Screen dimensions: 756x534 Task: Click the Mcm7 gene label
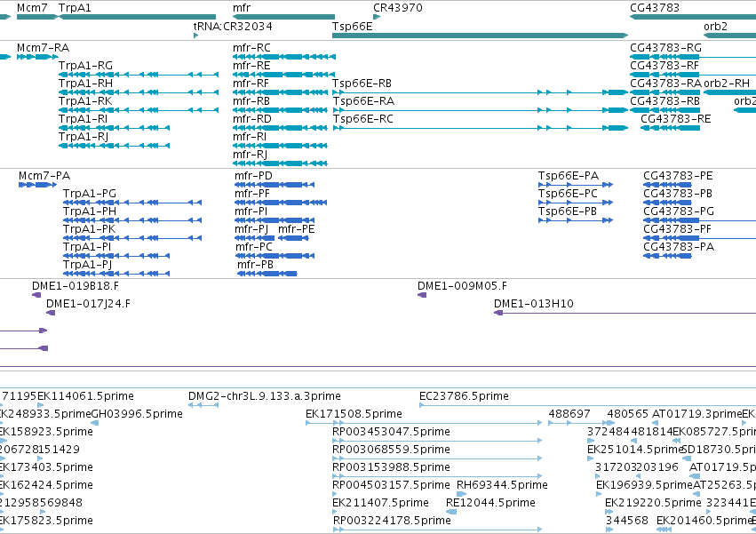pyautogui.click(x=32, y=8)
